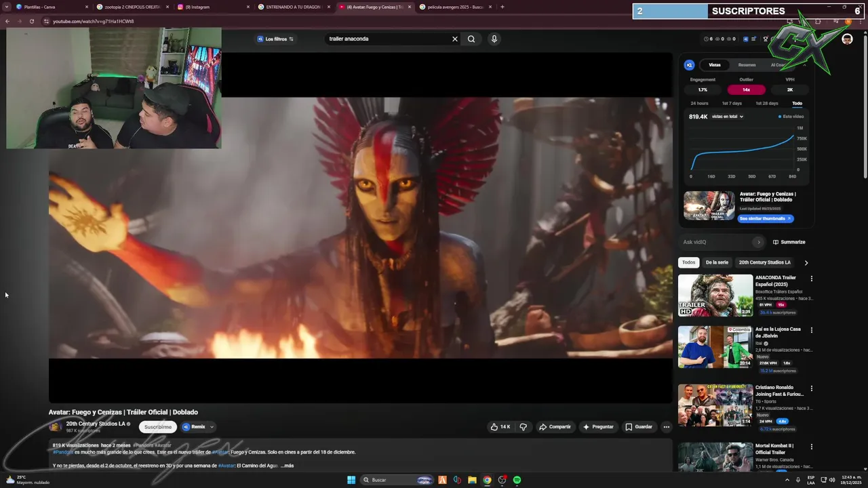868x488 pixels.
Task: Click the Windows taskbar Buscar search box
Action: [x=398, y=480]
